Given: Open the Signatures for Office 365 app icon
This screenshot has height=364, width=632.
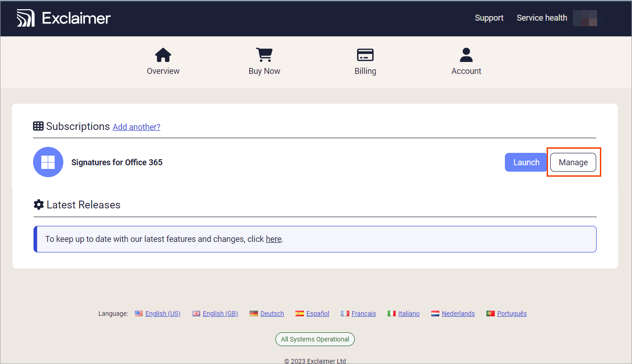Looking at the screenshot, I should coord(48,162).
